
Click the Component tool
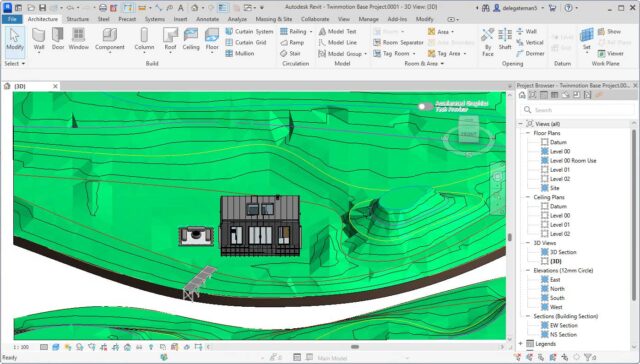point(109,40)
